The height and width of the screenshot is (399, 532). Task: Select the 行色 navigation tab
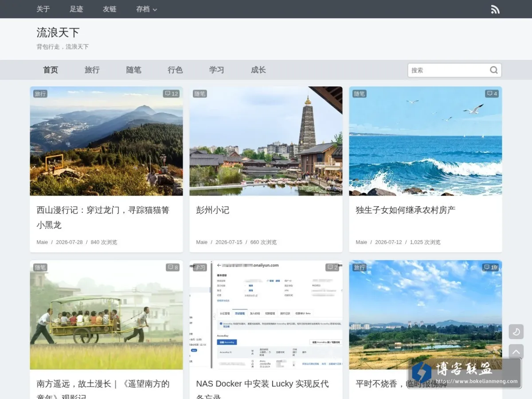(x=175, y=70)
